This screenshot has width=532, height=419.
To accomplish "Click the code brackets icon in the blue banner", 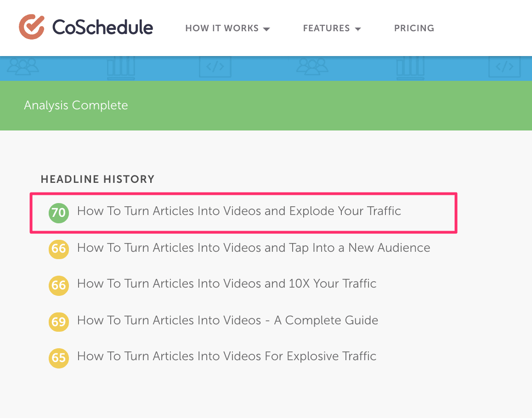I will (x=215, y=67).
